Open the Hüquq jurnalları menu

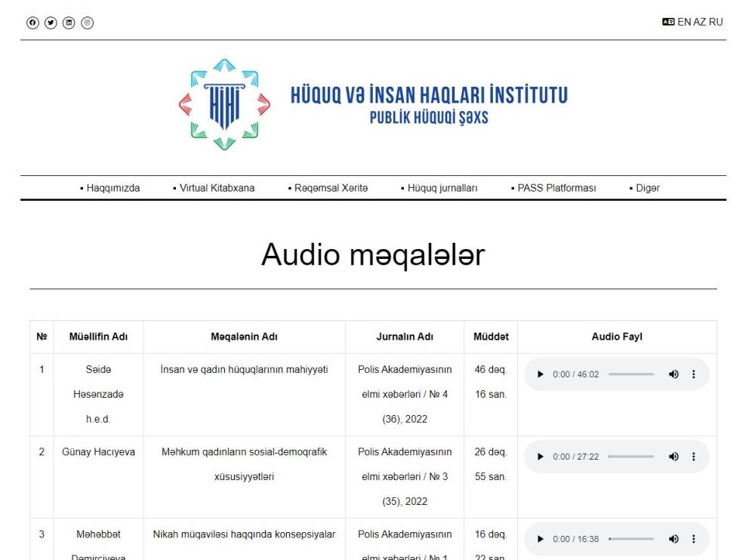[439, 188]
